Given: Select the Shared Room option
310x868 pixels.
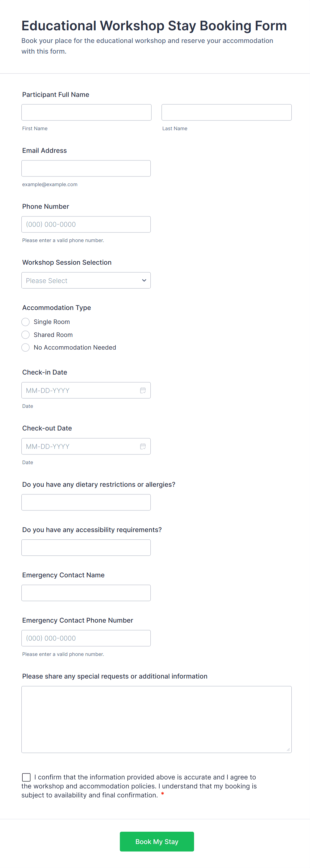Looking at the screenshot, I should point(26,335).
